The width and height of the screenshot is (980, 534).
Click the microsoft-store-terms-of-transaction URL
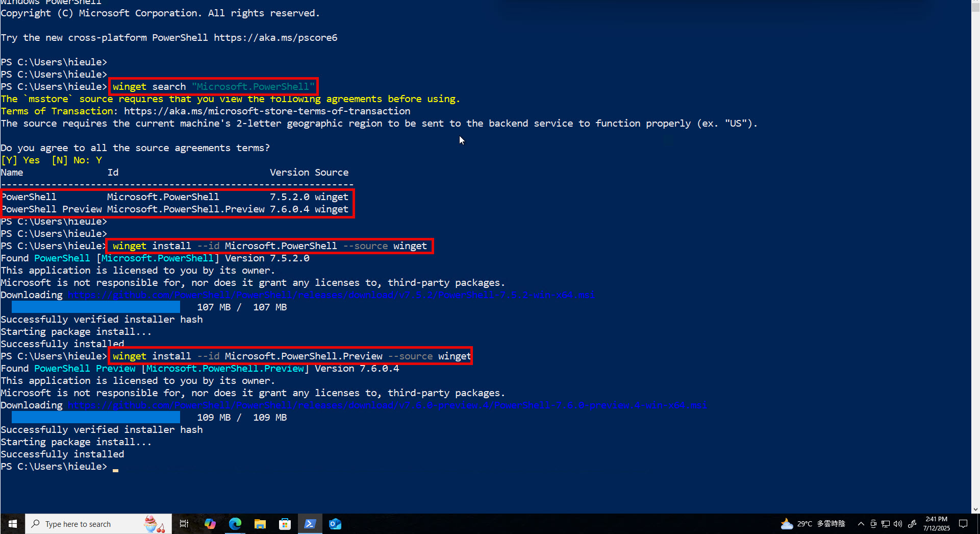[267, 111]
